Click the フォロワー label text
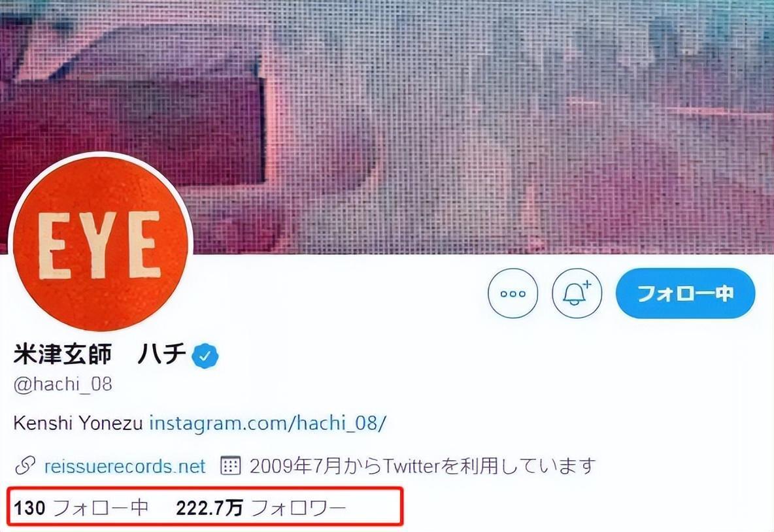 pos(299,508)
